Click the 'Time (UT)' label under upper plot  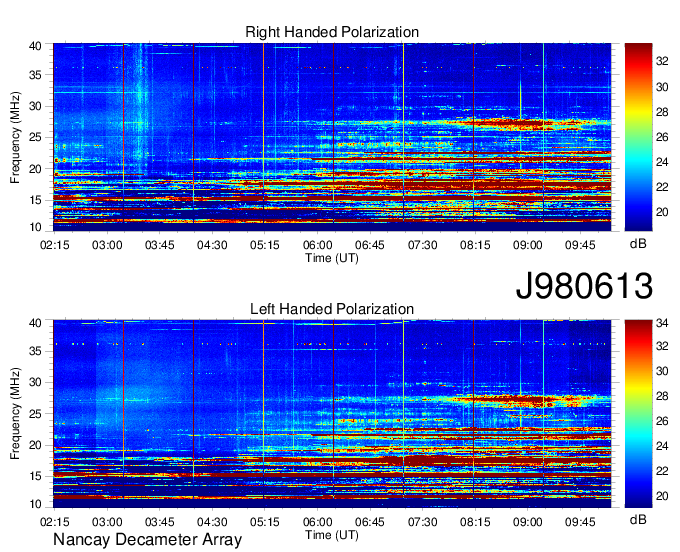click(332, 258)
